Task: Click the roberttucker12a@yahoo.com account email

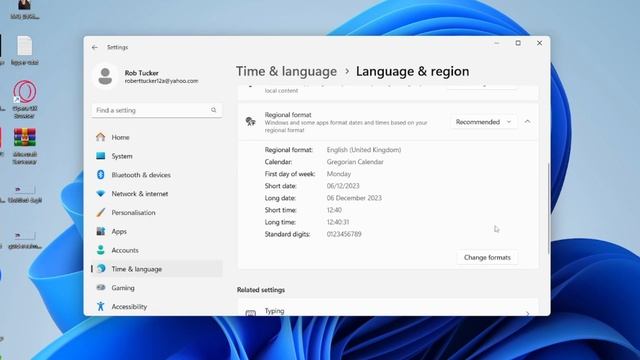Action: 161,81
